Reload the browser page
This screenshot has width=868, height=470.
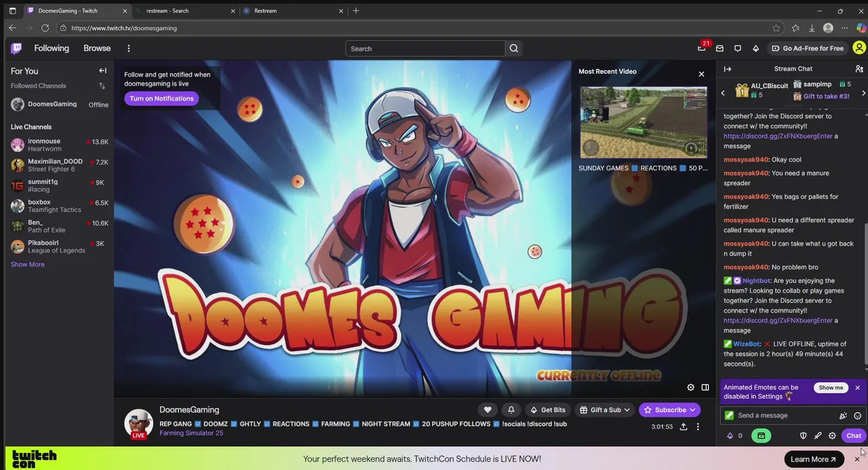(x=45, y=28)
